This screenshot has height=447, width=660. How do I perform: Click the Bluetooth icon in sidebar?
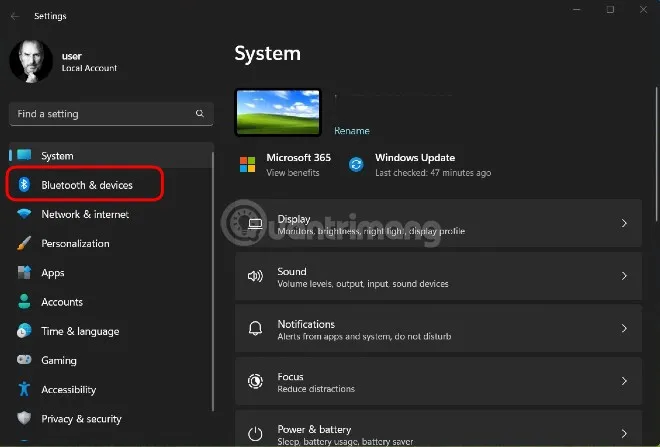(23, 185)
